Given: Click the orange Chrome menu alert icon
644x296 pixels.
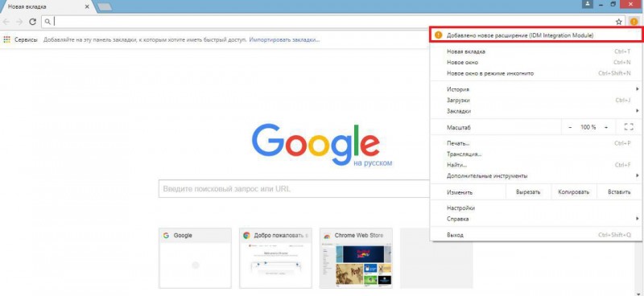Looking at the screenshot, I should click(x=634, y=22).
